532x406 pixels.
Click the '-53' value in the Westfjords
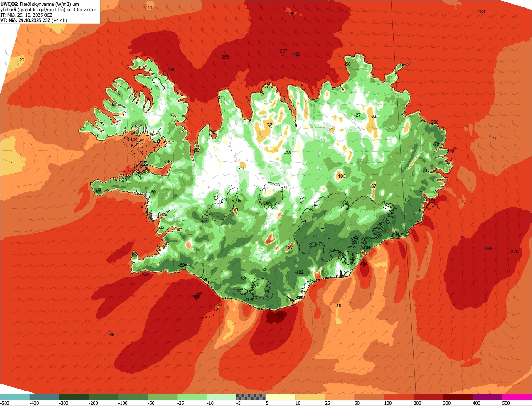[113, 105]
